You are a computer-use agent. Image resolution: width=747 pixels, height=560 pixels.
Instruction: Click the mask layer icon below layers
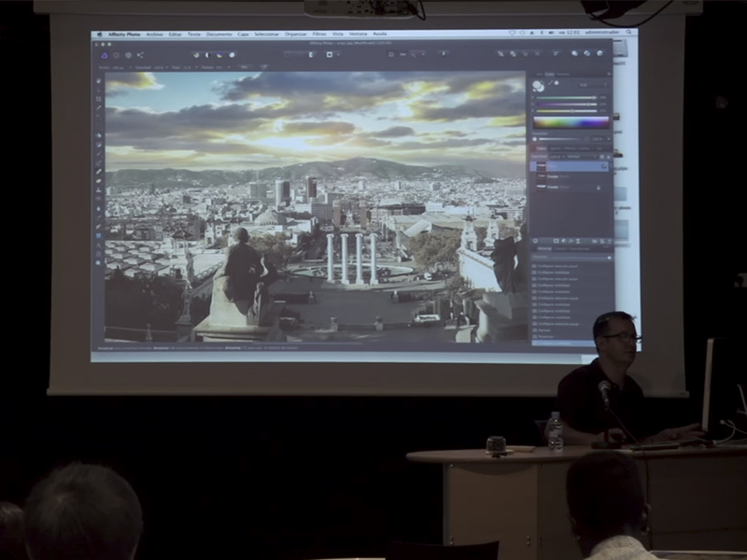(x=556, y=241)
